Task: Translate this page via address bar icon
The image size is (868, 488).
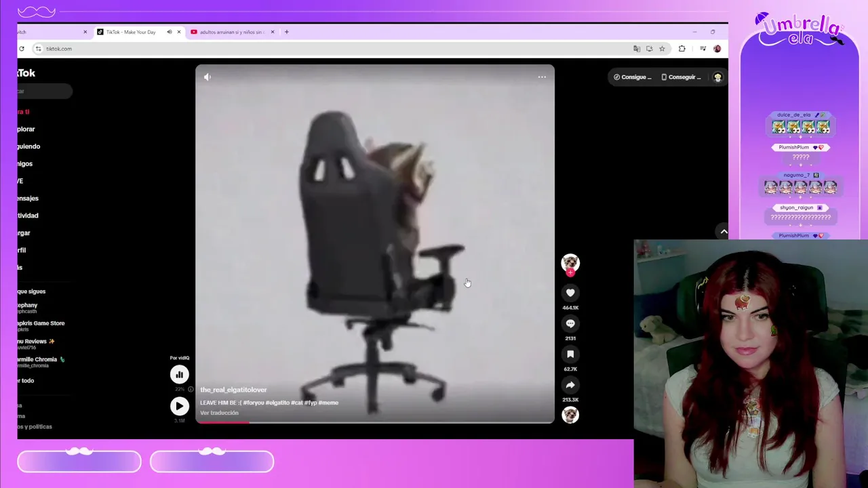Action: click(x=636, y=49)
